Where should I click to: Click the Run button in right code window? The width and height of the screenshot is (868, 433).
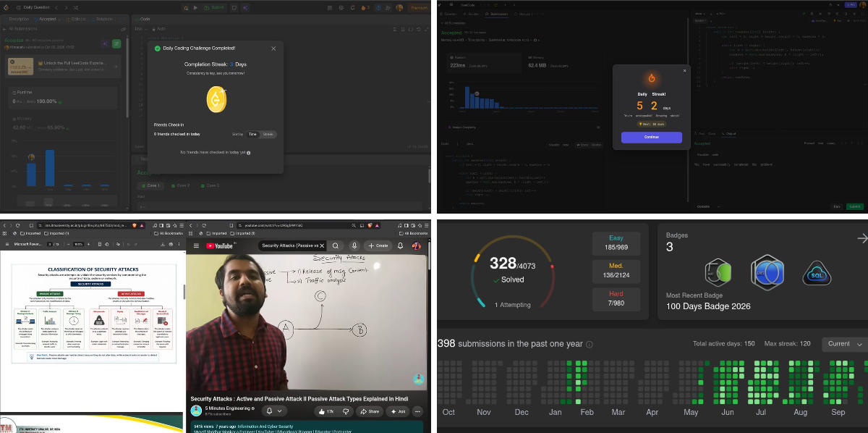(x=837, y=206)
